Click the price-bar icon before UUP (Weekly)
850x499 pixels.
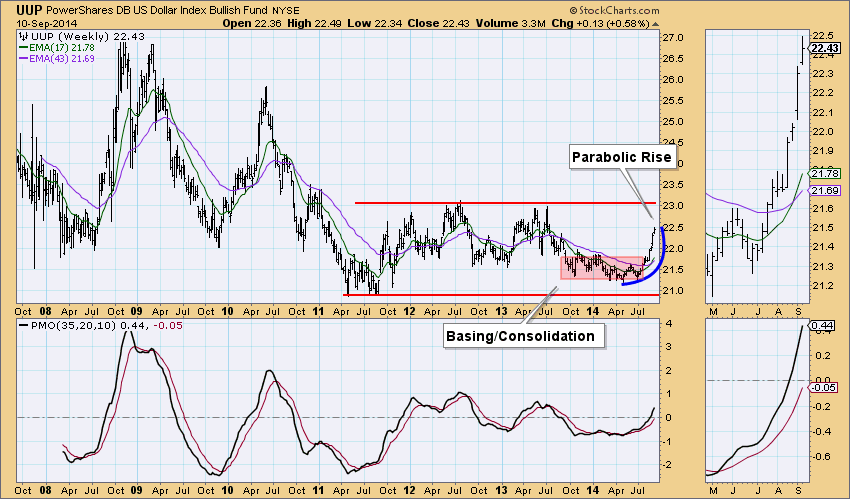(23, 37)
